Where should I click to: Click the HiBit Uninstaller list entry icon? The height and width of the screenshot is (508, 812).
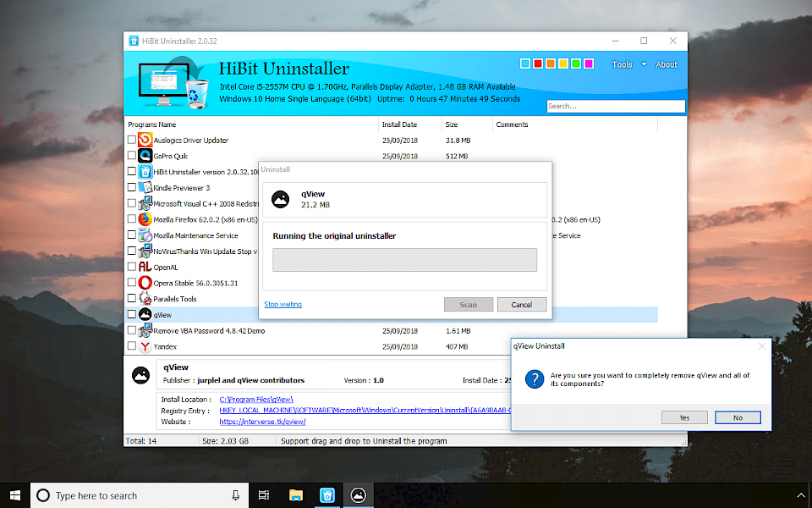pyautogui.click(x=145, y=172)
